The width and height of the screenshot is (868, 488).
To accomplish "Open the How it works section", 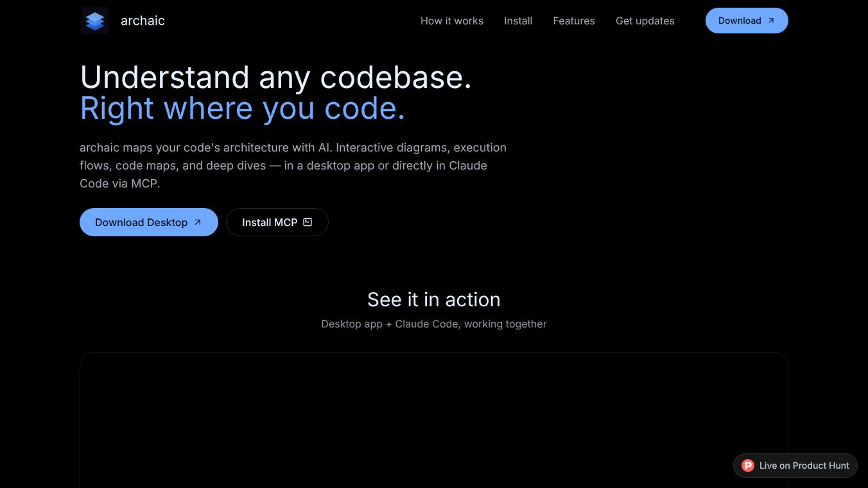I will [x=452, y=21].
